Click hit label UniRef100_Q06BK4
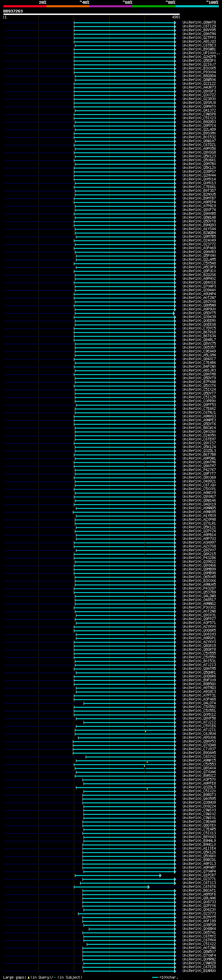The width and height of the screenshot is (222, 980). coord(199,929)
